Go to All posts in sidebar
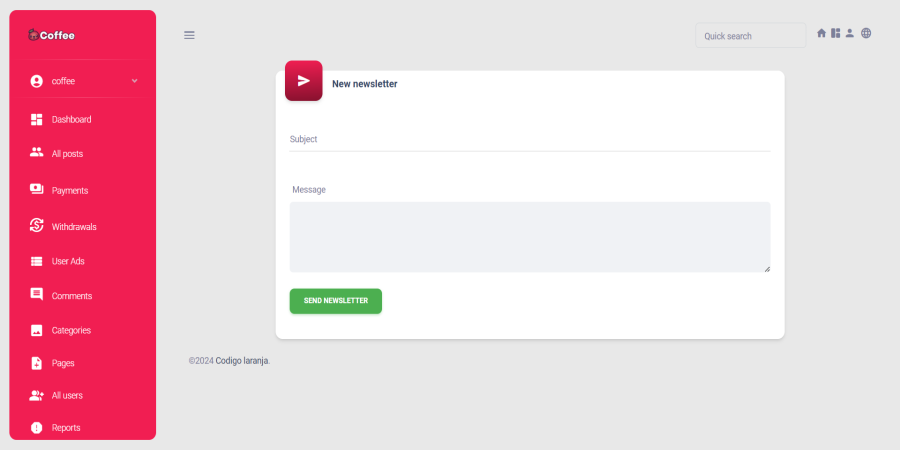This screenshot has width=900, height=450. tap(67, 154)
